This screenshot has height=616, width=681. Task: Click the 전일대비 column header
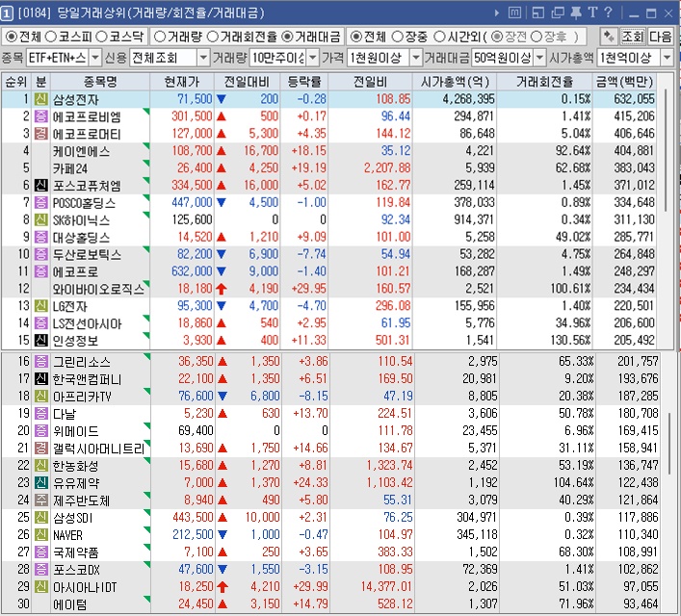[247, 82]
